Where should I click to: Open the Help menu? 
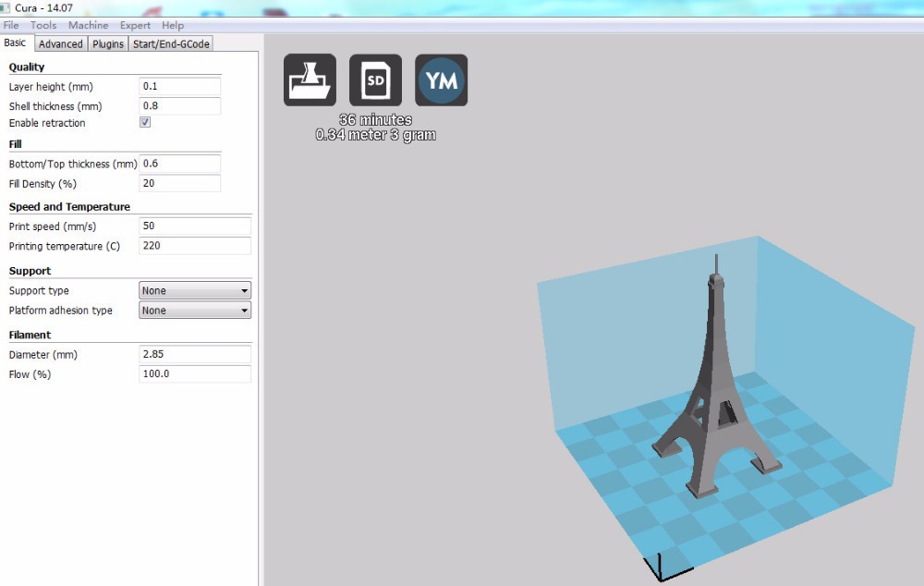pos(173,25)
